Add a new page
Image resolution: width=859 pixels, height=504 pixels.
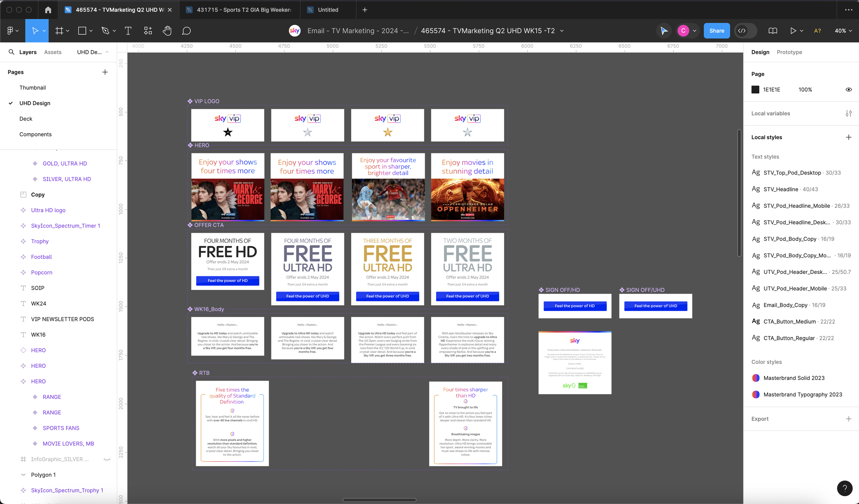click(x=105, y=72)
